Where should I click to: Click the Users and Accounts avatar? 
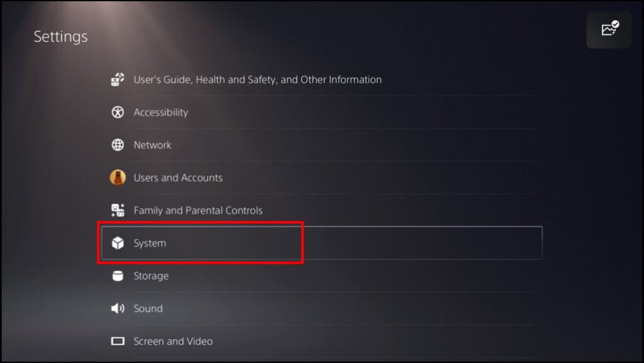point(118,178)
